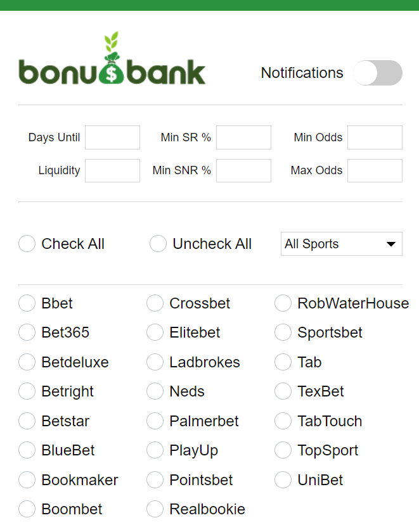Click the bonusbank logo
Screen dimensions: 419x532
[x=112, y=58]
